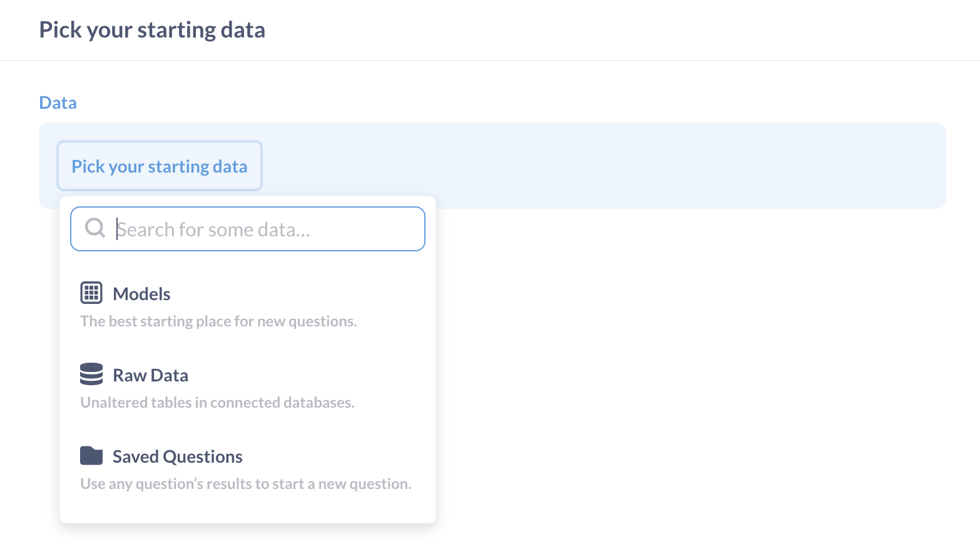The width and height of the screenshot is (980, 549).
Task: Click the Saved Questions folder icon
Action: 91,456
